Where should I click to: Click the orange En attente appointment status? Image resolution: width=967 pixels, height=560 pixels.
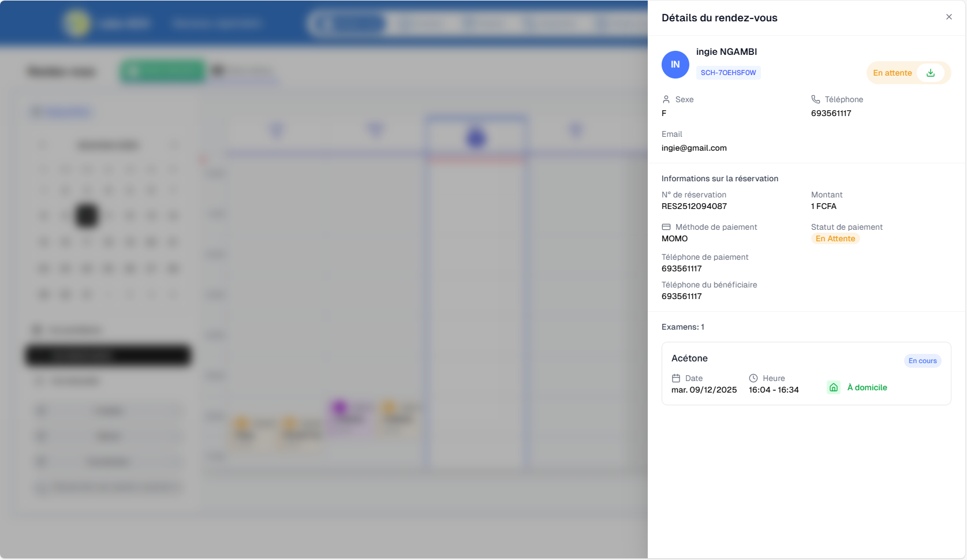click(892, 73)
